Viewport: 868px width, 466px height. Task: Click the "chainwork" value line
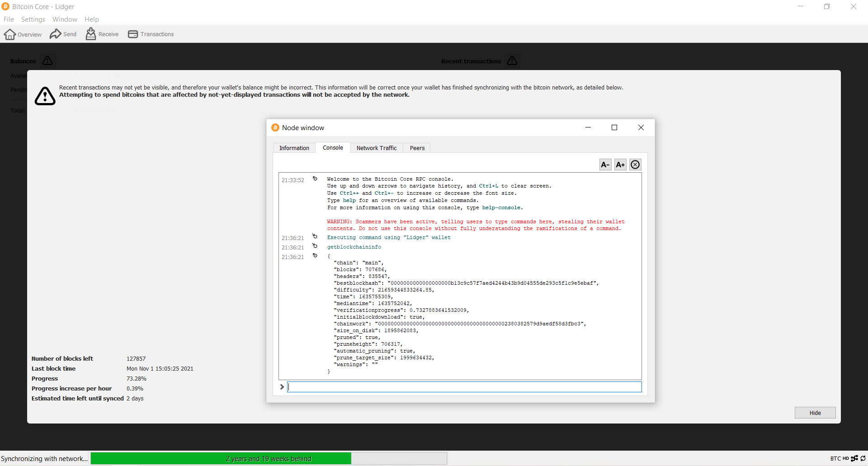pyautogui.click(x=460, y=324)
